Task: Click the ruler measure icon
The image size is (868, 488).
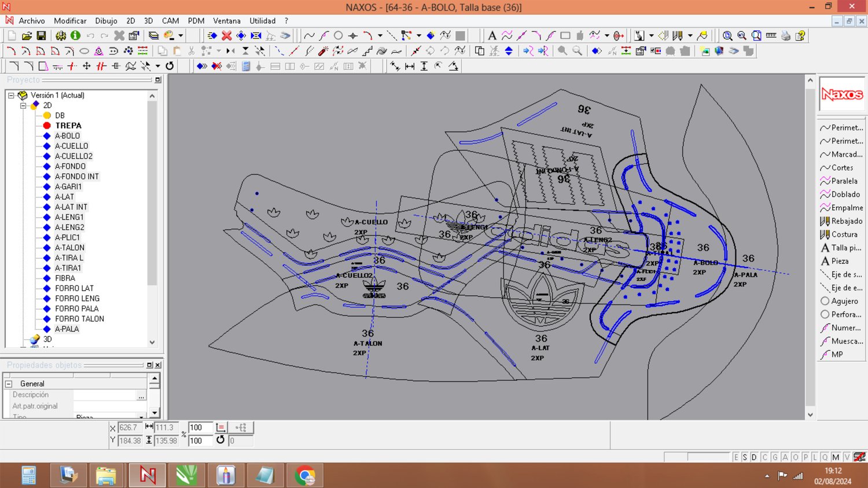Action: [x=771, y=36]
